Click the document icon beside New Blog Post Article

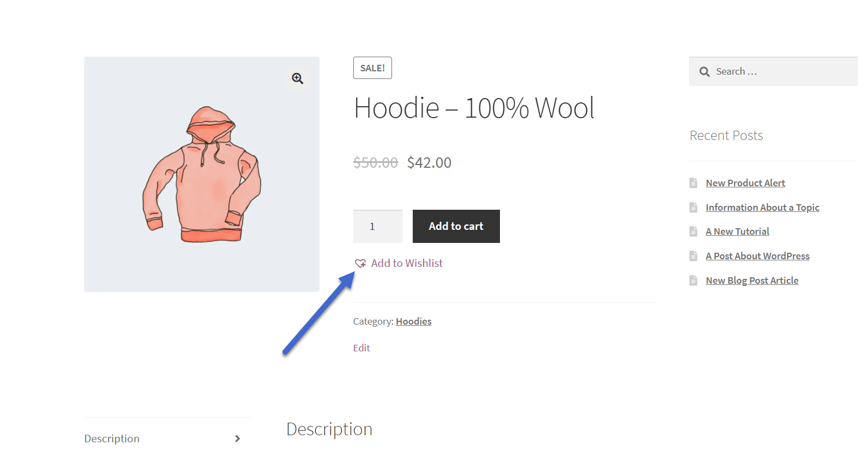694,280
